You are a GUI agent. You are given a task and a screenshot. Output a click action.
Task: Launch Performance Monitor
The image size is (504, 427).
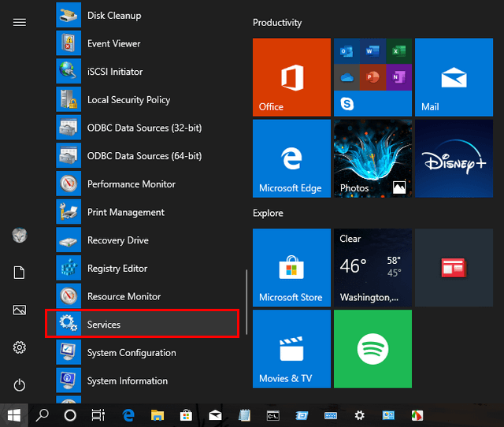(146, 184)
